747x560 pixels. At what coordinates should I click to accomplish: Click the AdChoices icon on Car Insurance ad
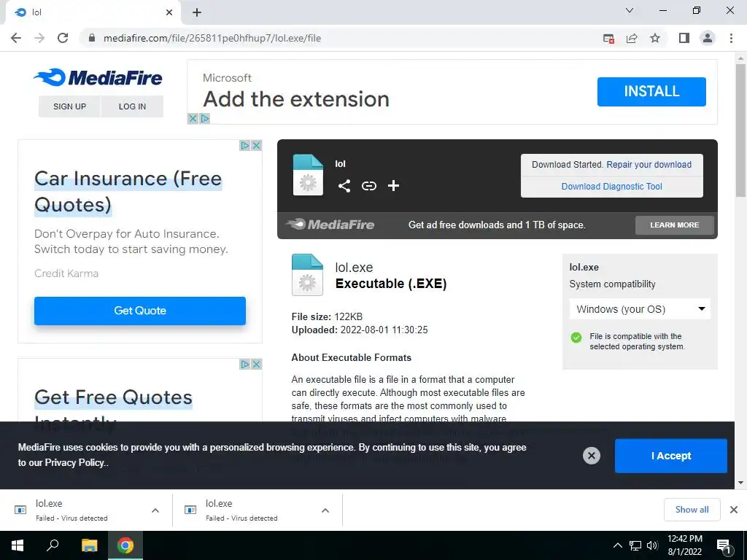[245, 145]
